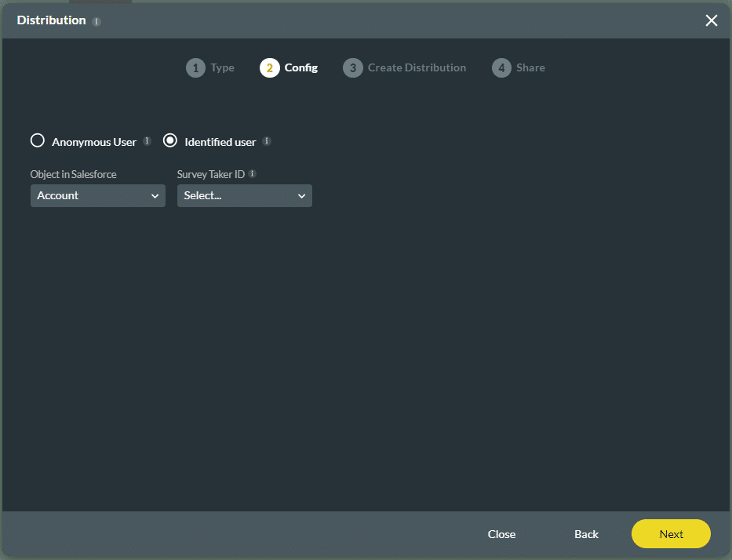Click the info icon next to Anonymous User
The height and width of the screenshot is (560, 732).
coord(147,141)
